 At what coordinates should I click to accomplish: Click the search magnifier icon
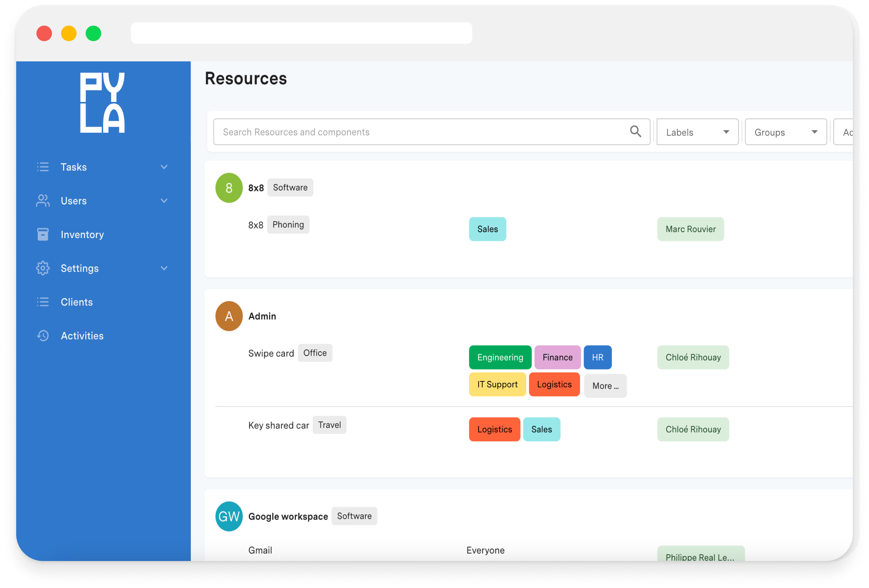pos(635,131)
